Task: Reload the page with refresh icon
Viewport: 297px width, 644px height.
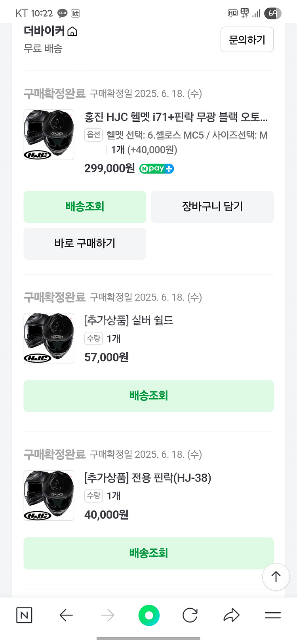Action: click(x=190, y=615)
